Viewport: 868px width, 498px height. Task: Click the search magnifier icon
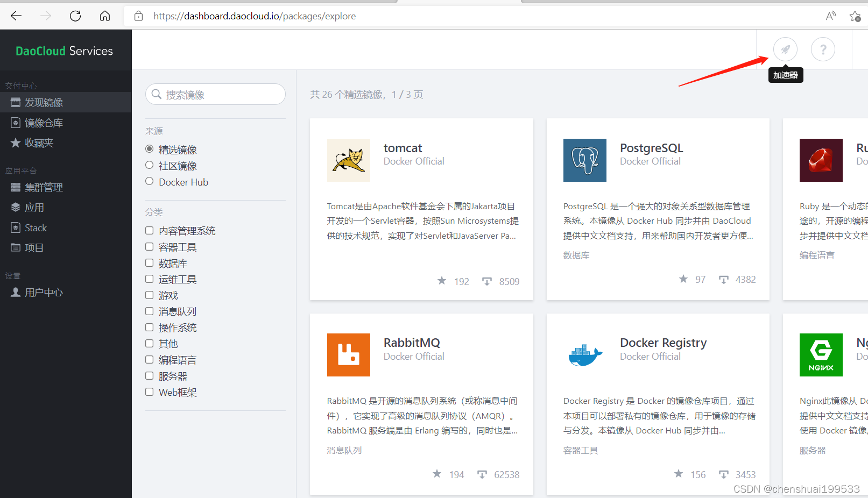pyautogui.click(x=157, y=94)
